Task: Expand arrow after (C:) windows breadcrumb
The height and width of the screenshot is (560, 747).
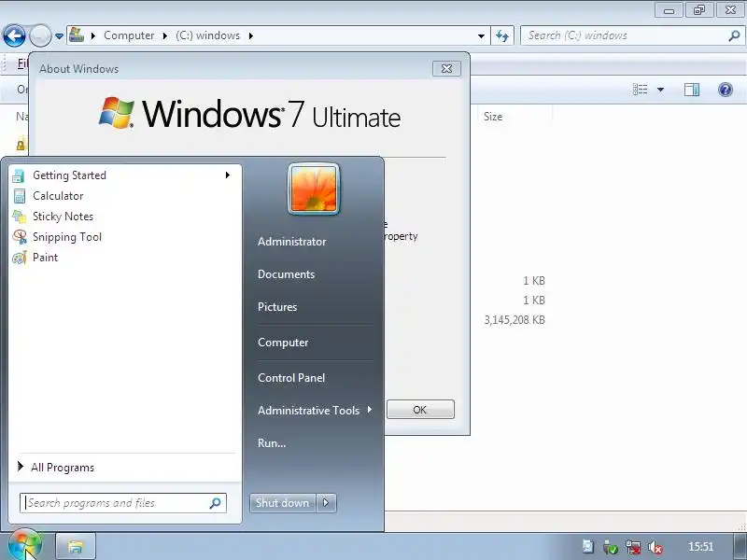Action: 250,35
